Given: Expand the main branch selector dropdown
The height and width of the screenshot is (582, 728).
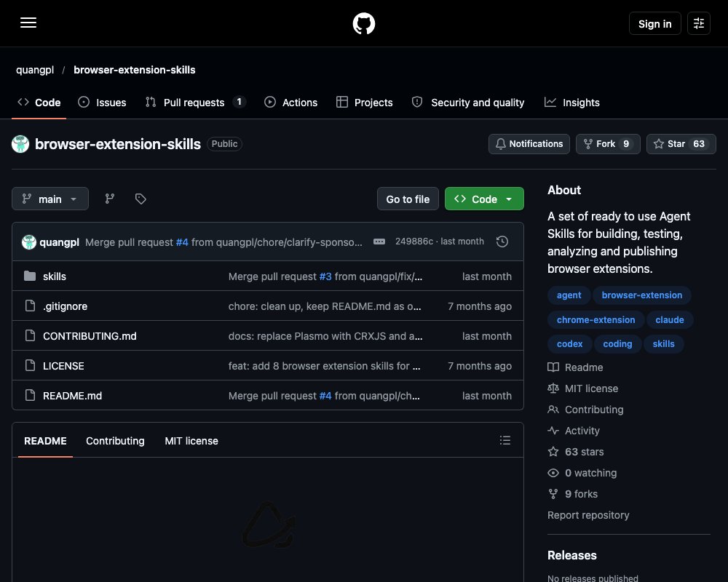Looking at the screenshot, I should [x=50, y=199].
